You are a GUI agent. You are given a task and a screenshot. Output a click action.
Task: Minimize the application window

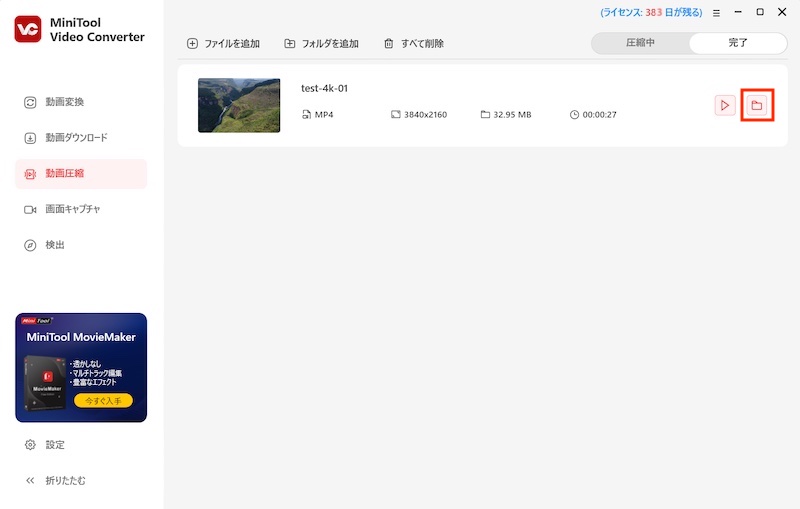click(x=738, y=13)
